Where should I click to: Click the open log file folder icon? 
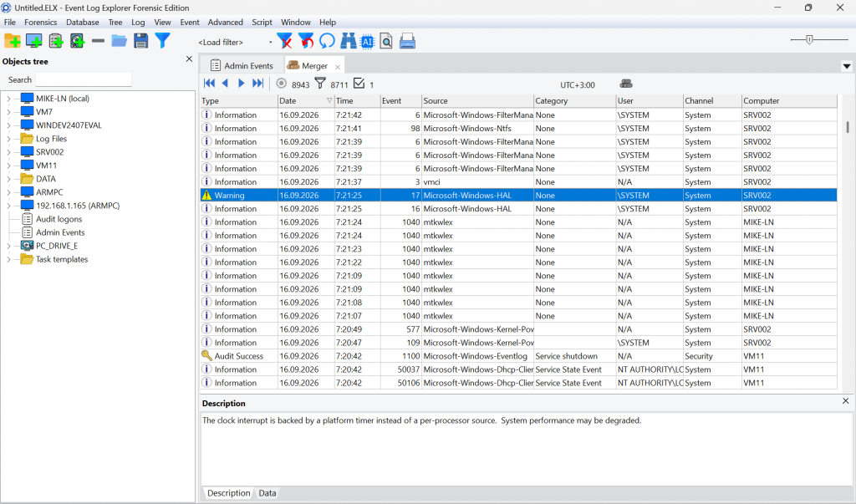[x=119, y=41]
